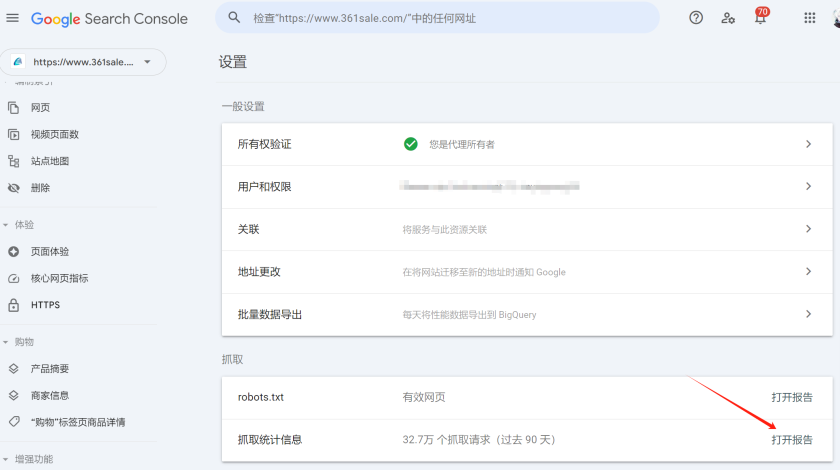Open the 地址更改 row
The width and height of the screenshot is (840, 470).
point(527,272)
